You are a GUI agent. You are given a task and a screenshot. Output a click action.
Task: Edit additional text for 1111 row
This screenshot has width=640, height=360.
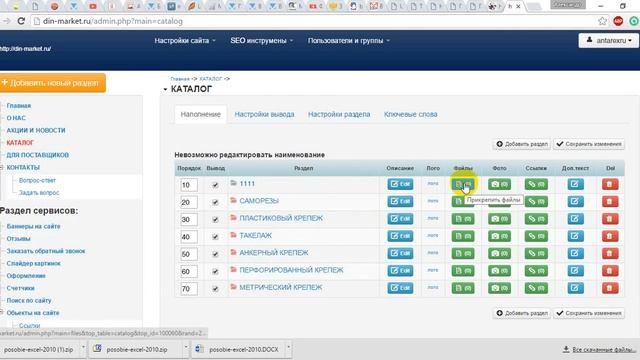click(575, 184)
